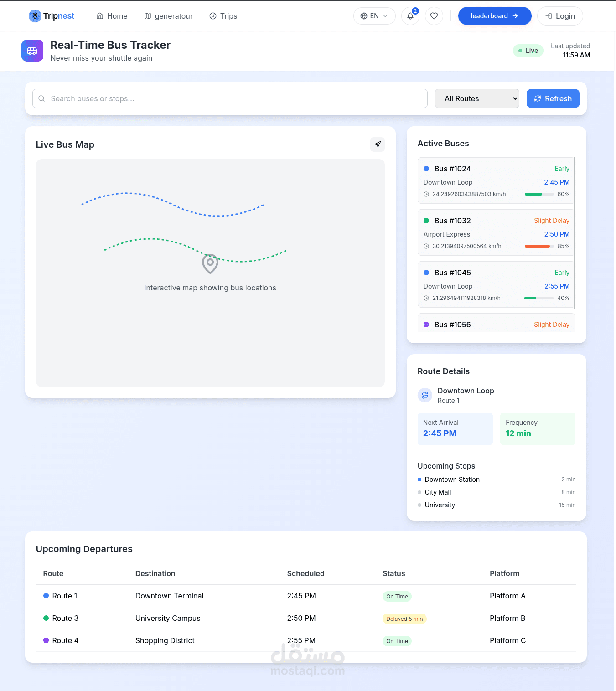The image size is (616, 691).
Task: Click the Route 3 green dot
Action: pos(46,618)
